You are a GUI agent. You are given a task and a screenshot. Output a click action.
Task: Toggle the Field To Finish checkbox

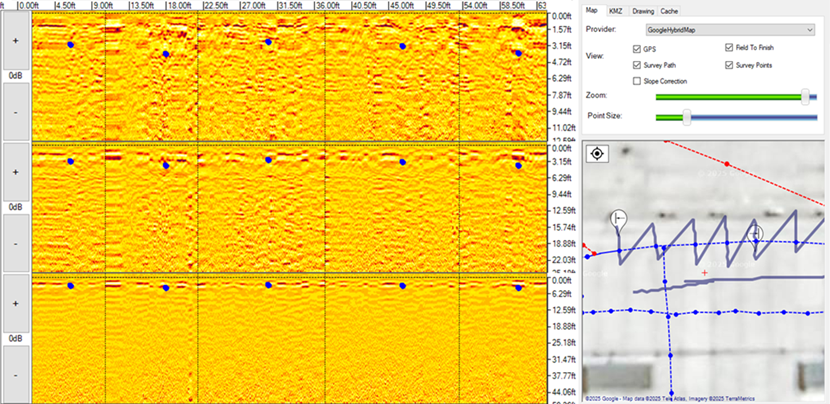coord(729,48)
